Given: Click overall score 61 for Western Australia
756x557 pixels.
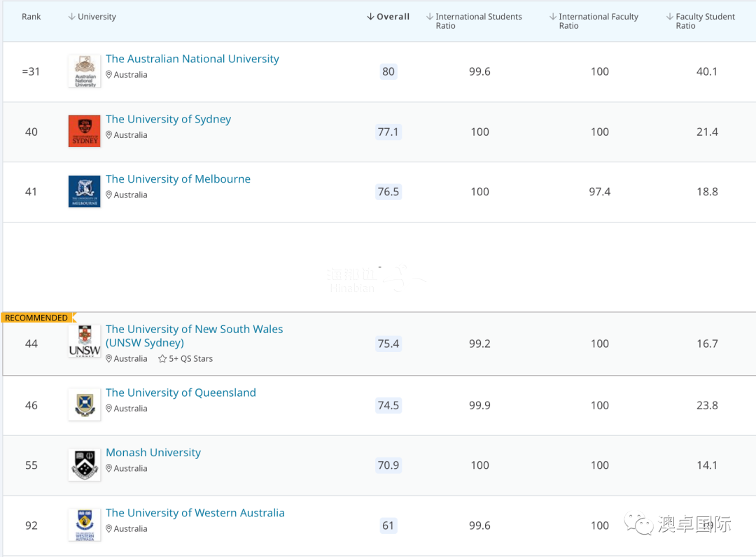Looking at the screenshot, I should [388, 526].
